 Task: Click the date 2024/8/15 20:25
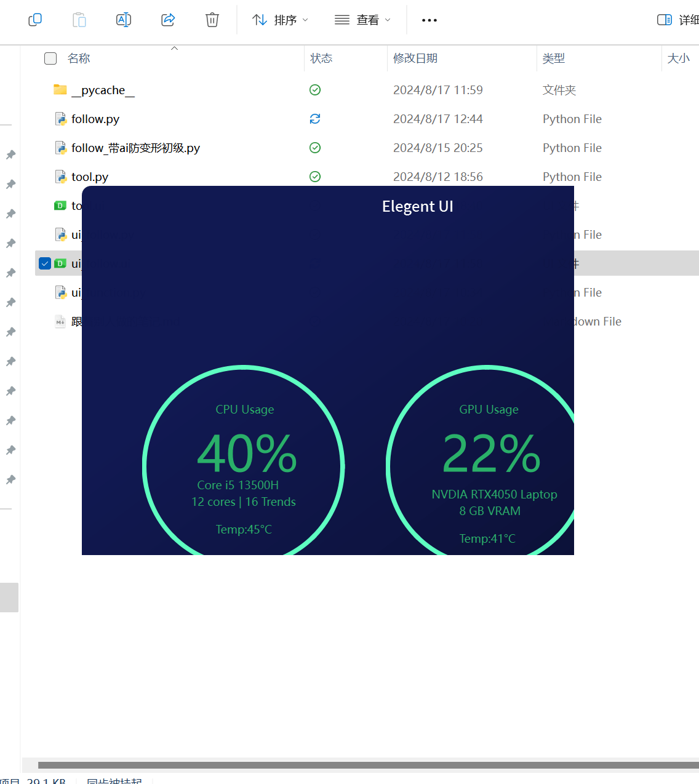(x=438, y=148)
